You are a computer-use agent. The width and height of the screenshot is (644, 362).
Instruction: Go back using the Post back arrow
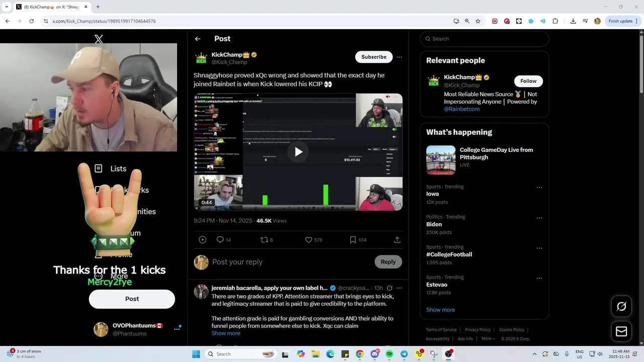198,39
